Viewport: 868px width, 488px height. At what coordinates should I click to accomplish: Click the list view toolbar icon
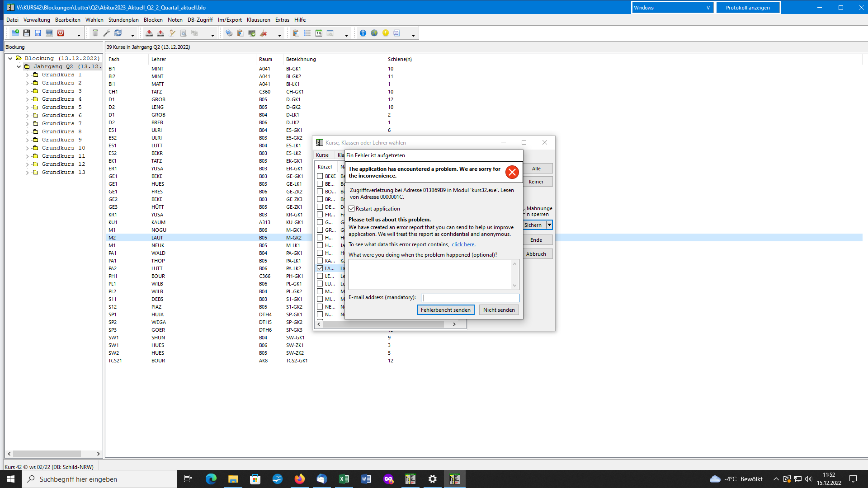[307, 33]
